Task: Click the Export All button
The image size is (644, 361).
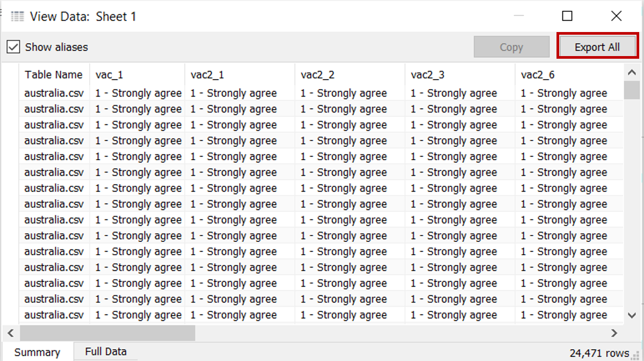Action: click(597, 47)
